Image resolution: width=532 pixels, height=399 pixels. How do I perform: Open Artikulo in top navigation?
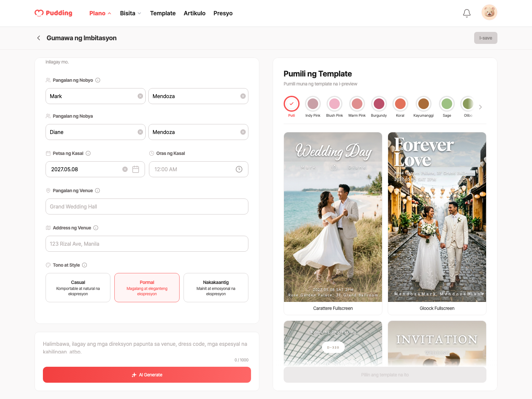click(195, 13)
